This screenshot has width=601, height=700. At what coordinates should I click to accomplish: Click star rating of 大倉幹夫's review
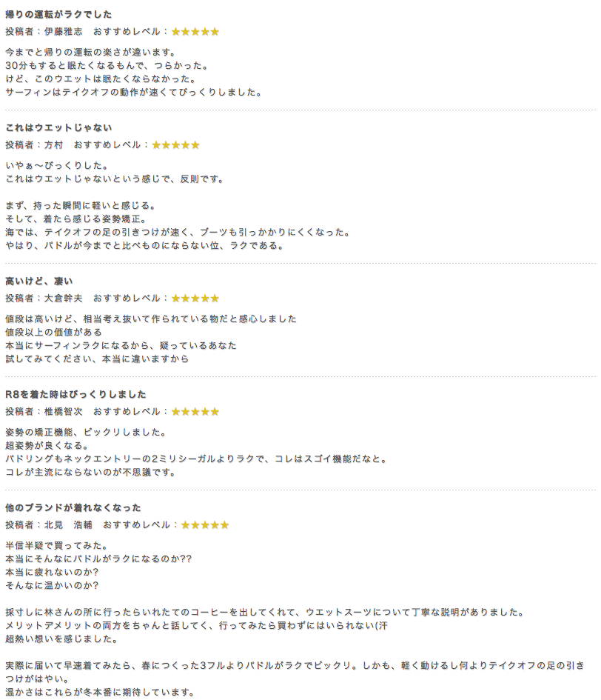tap(195, 299)
